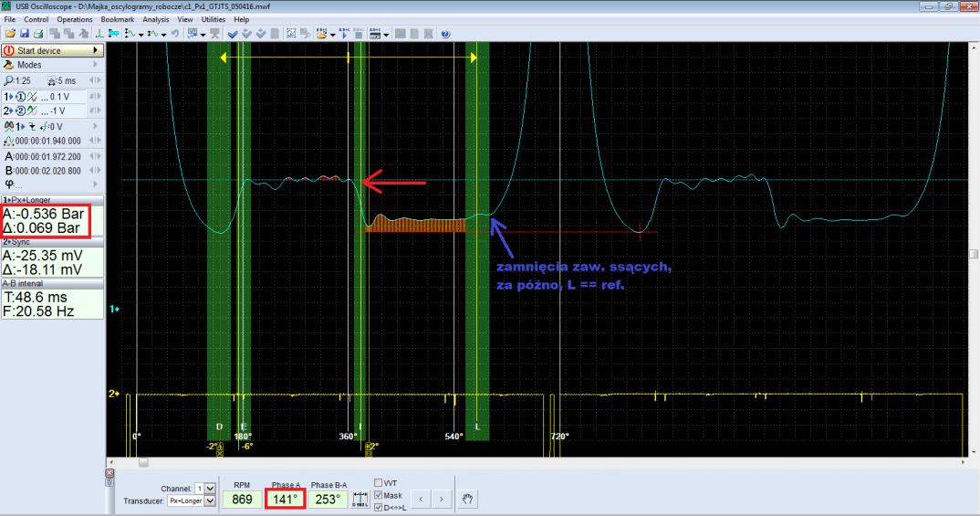Click channel 2 green waveform coupling icon
This screenshot has height=516, width=980.
32,111
